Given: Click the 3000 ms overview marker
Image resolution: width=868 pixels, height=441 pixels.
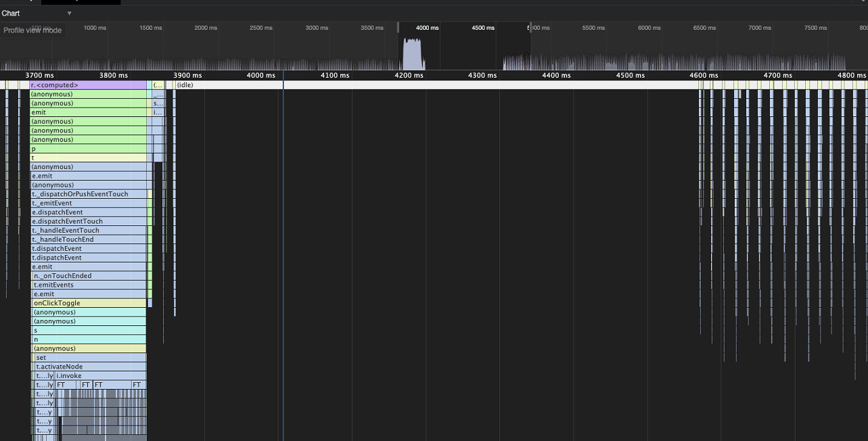Looking at the screenshot, I should [x=317, y=28].
